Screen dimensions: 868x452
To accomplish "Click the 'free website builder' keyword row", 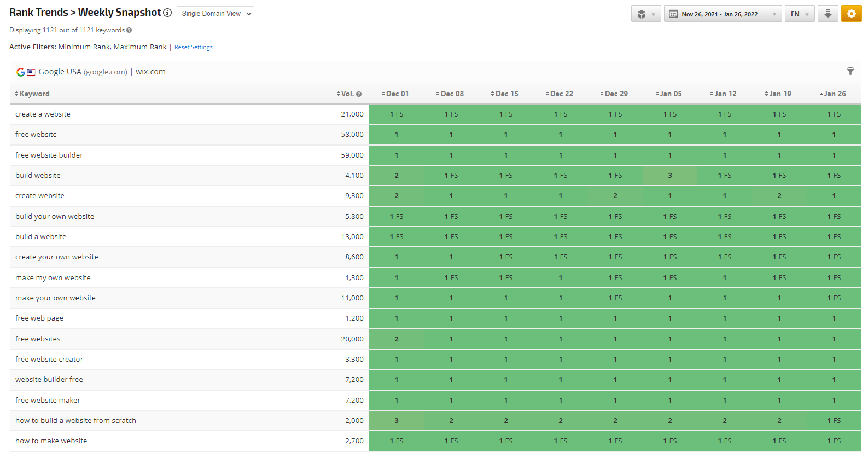I will (49, 155).
